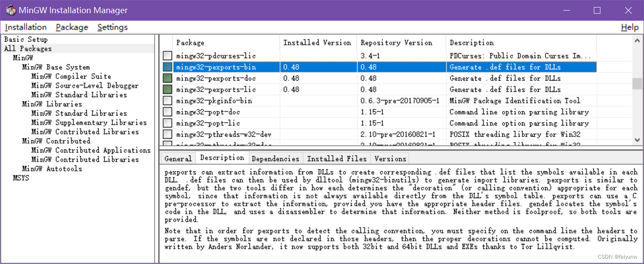This screenshot has width=644, height=264.
Task: Switch to the Installed Files tab
Action: point(337,159)
